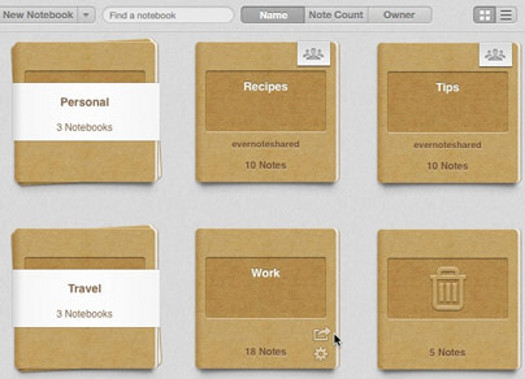The width and height of the screenshot is (525, 379).
Task: Click "evernoteshared" owner text under Tips
Action: [x=447, y=145]
